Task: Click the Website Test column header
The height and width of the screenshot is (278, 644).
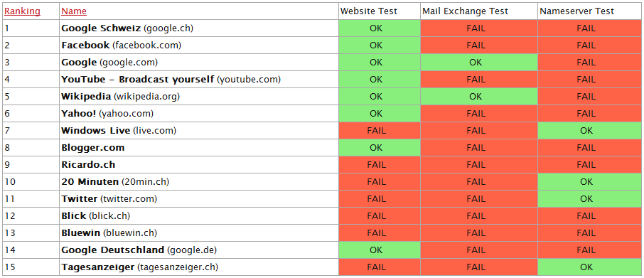Action: tap(368, 11)
